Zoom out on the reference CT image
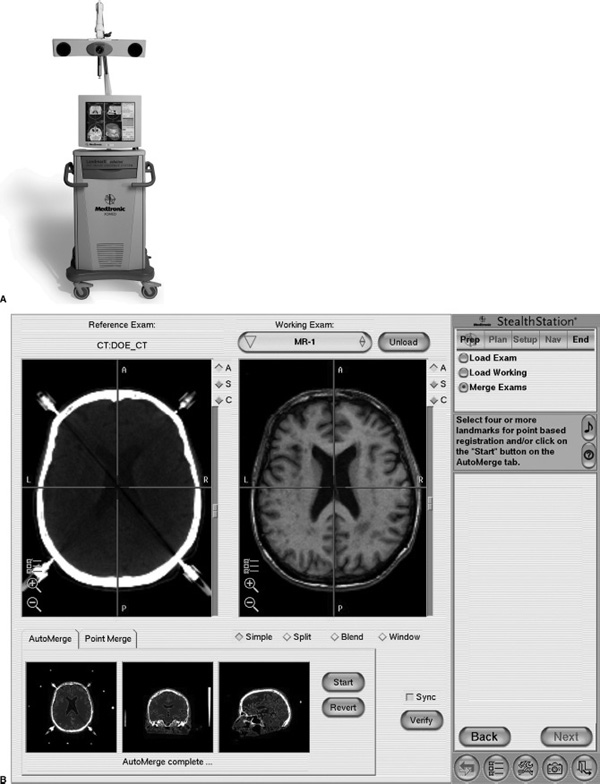 coord(33,603)
